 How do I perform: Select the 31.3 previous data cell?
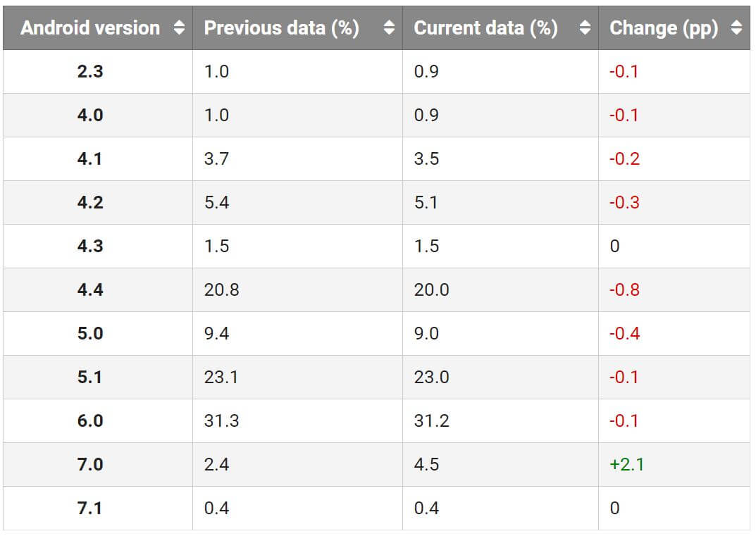pos(221,421)
